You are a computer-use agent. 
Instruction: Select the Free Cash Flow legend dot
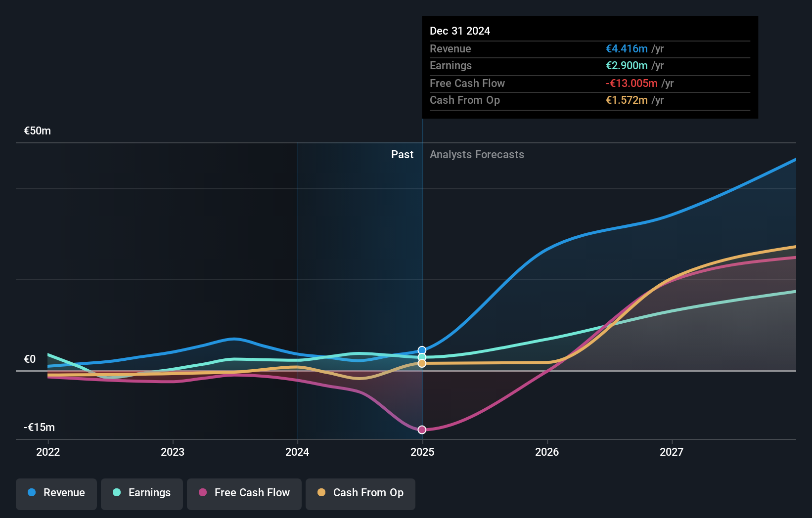pyautogui.click(x=202, y=493)
